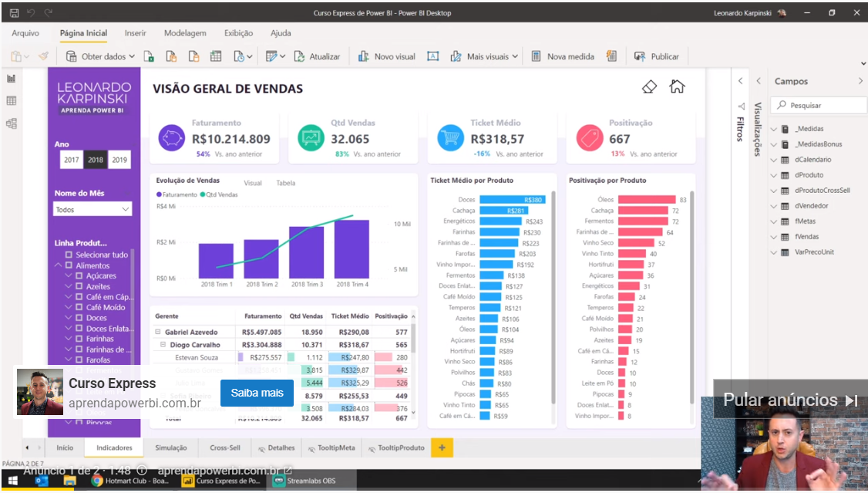Expand the fVendas fields table
Viewport: 868px width, 493px height.
click(774, 237)
